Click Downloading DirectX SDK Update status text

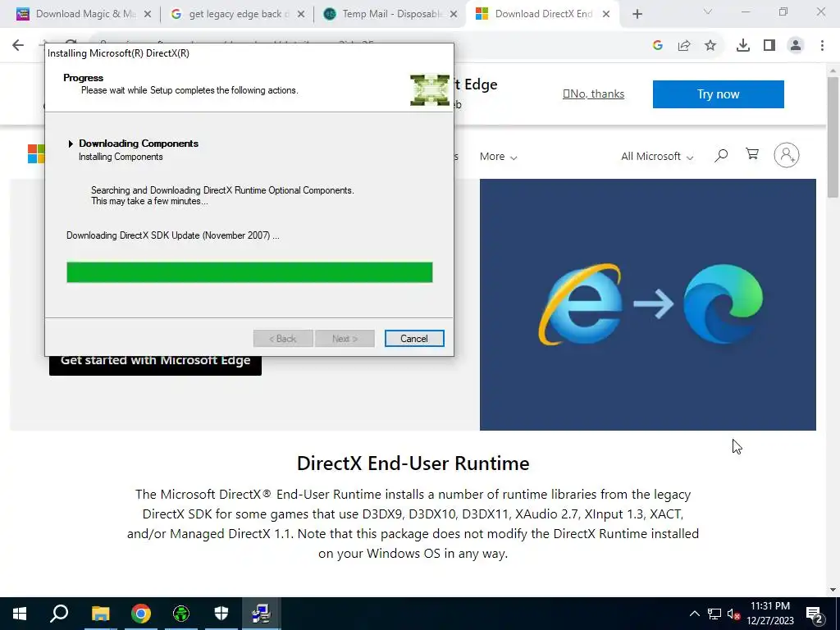pos(173,235)
